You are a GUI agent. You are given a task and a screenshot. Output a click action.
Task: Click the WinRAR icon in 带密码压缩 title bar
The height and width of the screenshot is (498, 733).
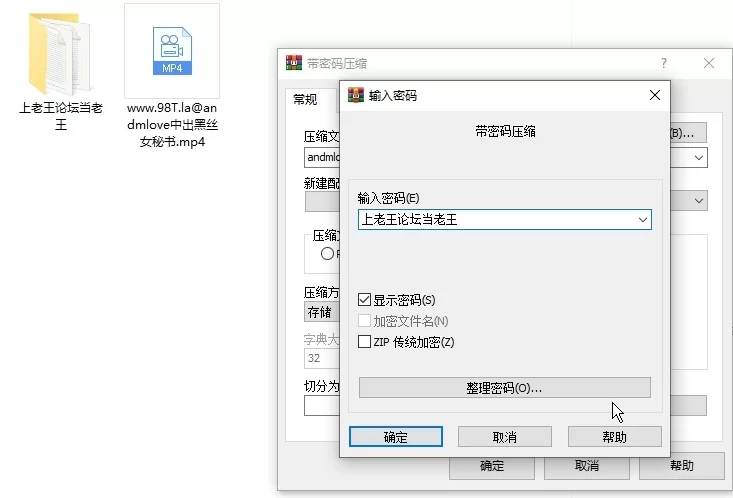(x=294, y=63)
